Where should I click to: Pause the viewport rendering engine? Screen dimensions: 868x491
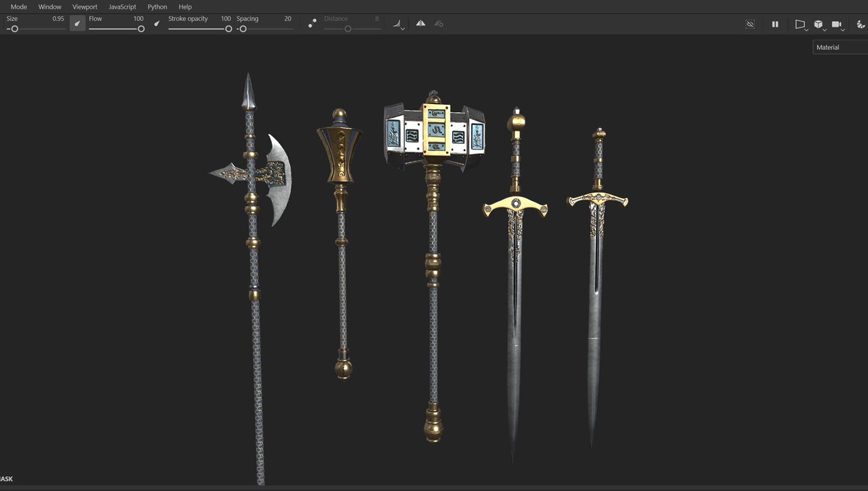tap(775, 24)
